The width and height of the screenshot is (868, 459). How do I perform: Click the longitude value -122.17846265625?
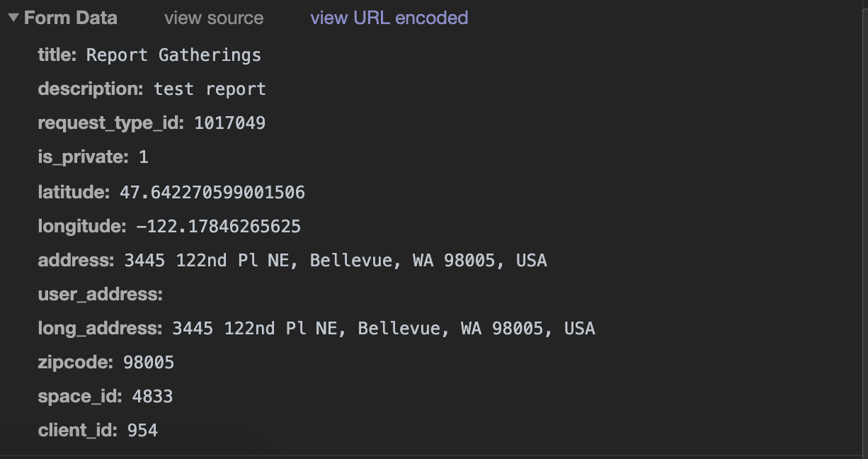point(218,227)
